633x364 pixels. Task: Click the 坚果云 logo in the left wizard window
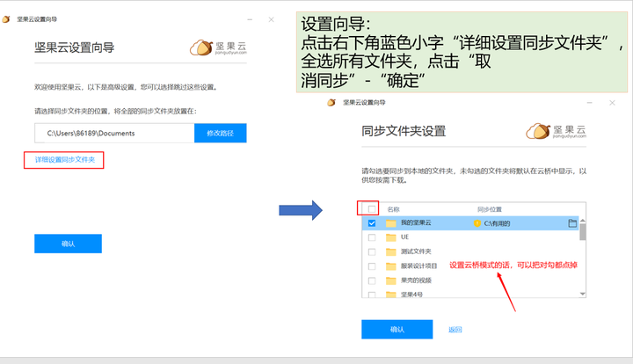coord(218,47)
